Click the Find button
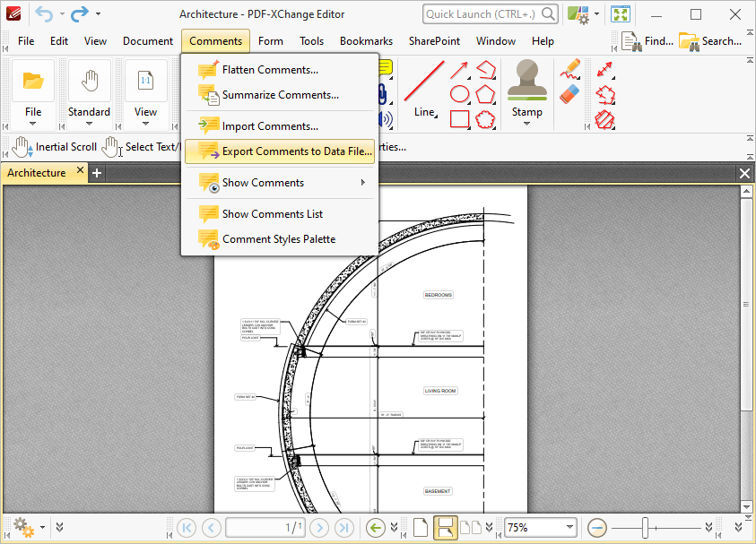 pyautogui.click(x=647, y=41)
